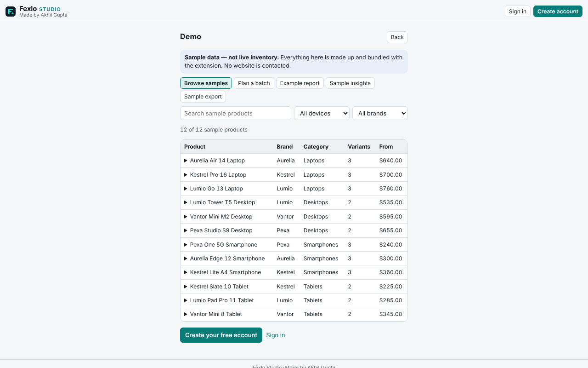Image resolution: width=588 pixels, height=368 pixels.
Task: Click the Fexlo Studio logo icon
Action: point(11,11)
